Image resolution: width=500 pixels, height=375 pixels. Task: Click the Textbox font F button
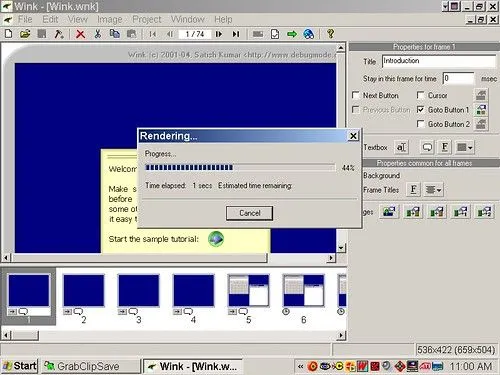click(x=445, y=147)
